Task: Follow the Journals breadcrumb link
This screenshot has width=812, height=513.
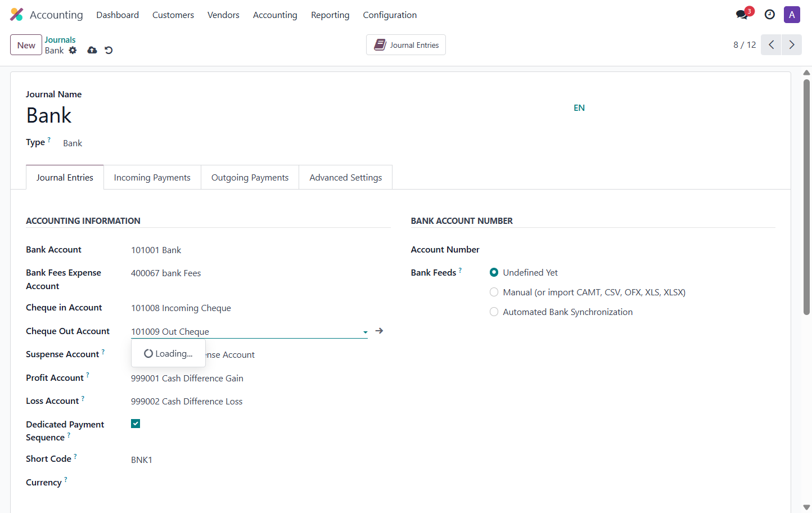Action: (x=60, y=40)
